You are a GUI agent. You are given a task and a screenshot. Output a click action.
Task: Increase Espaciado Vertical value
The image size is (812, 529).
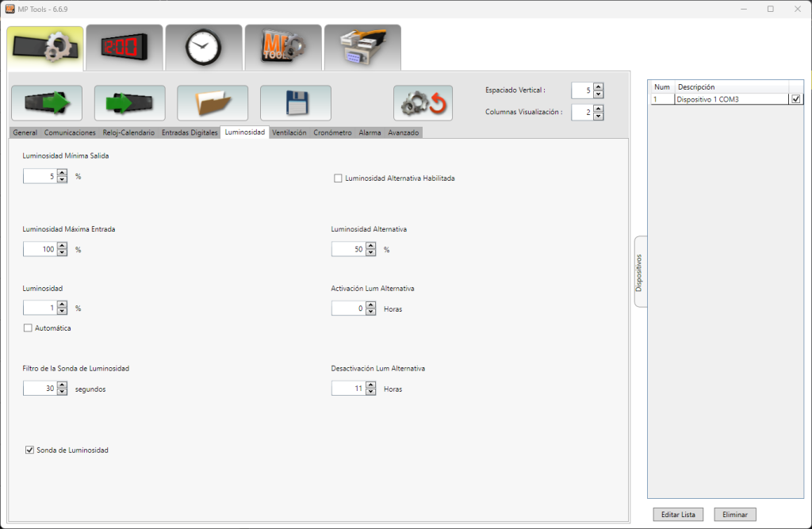(x=598, y=87)
